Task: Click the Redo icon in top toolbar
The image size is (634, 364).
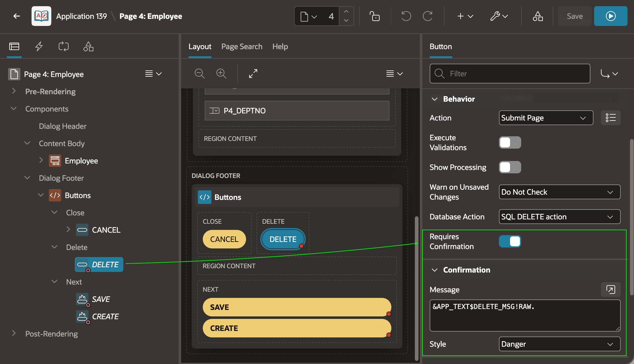Action: pyautogui.click(x=428, y=16)
